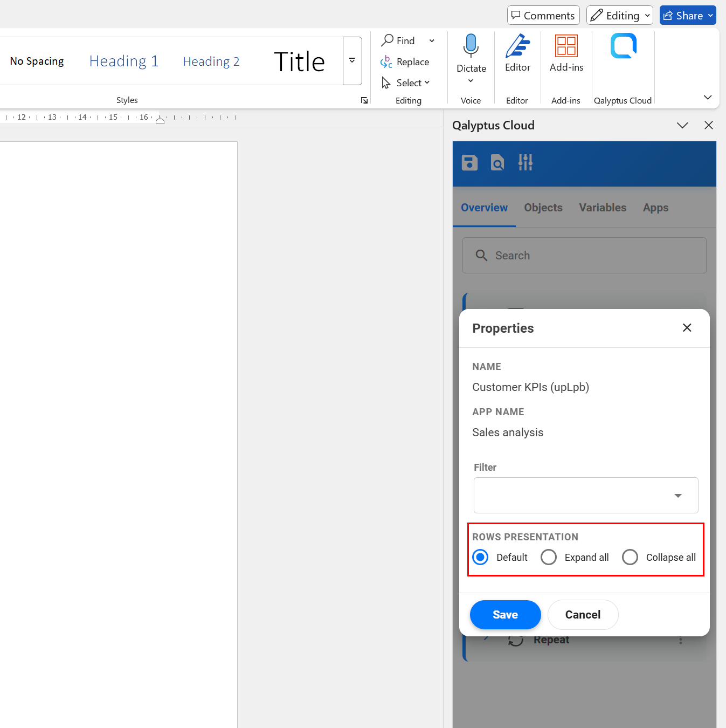Screen dimensions: 726x728
Task: Switch to the Variables tab
Action: 603,208
